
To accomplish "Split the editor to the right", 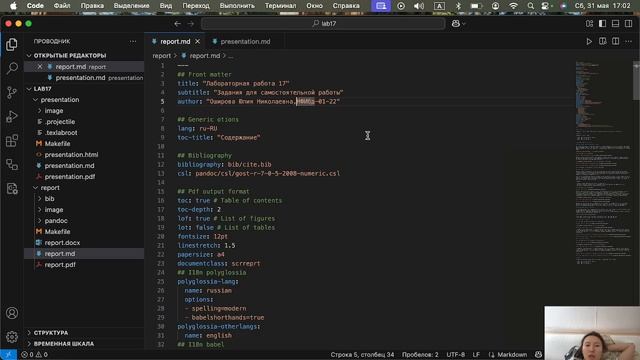I will (x=616, y=41).
